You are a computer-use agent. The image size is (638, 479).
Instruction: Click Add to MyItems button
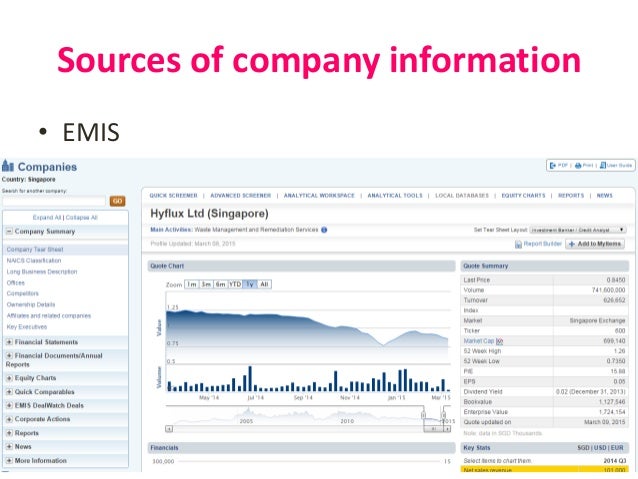[595, 244]
